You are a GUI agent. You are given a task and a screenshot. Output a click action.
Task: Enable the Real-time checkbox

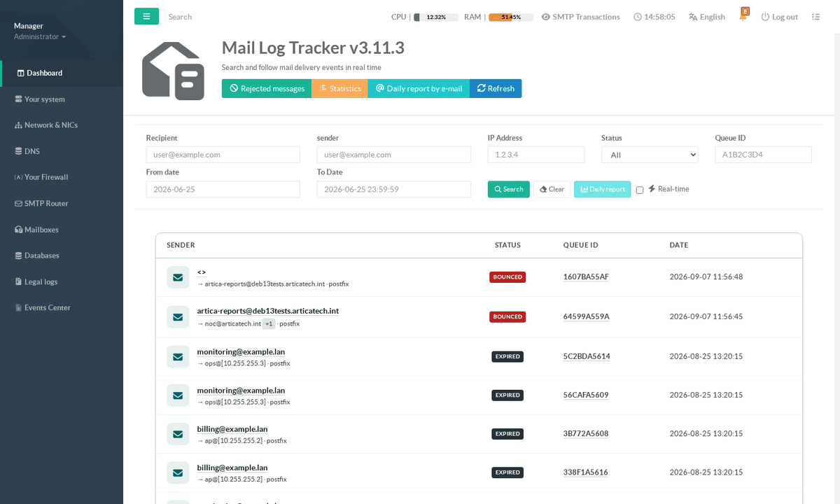(640, 190)
